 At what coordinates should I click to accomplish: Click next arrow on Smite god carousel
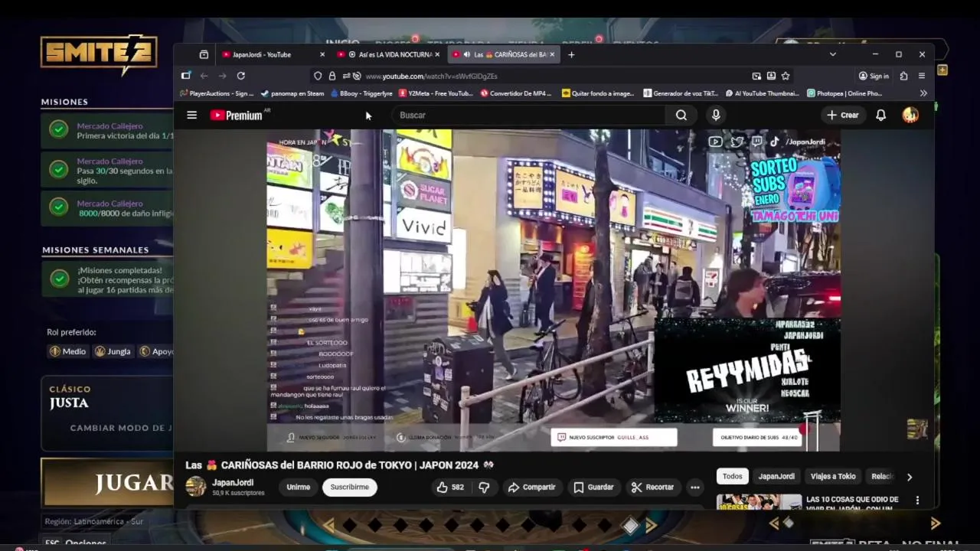click(x=652, y=525)
